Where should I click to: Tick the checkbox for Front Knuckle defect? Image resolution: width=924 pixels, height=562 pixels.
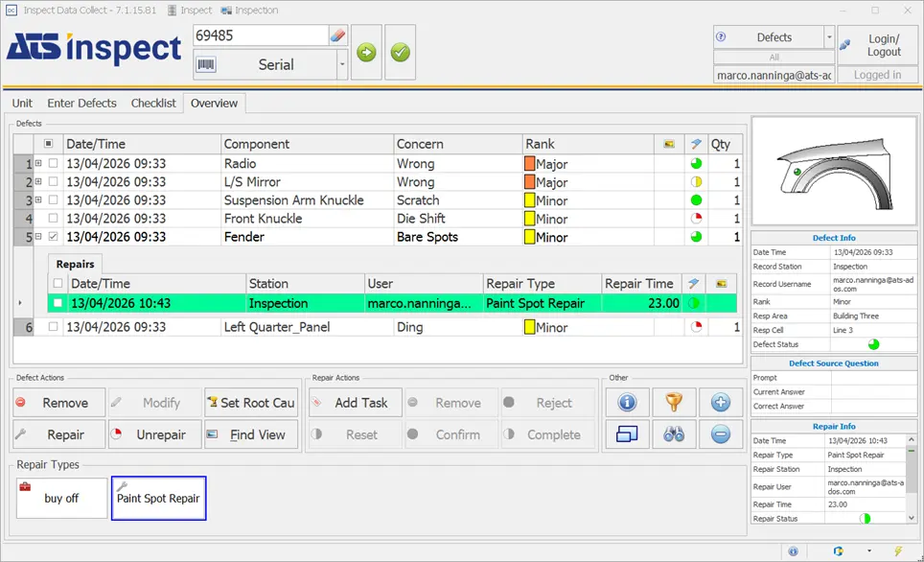pyautogui.click(x=53, y=218)
